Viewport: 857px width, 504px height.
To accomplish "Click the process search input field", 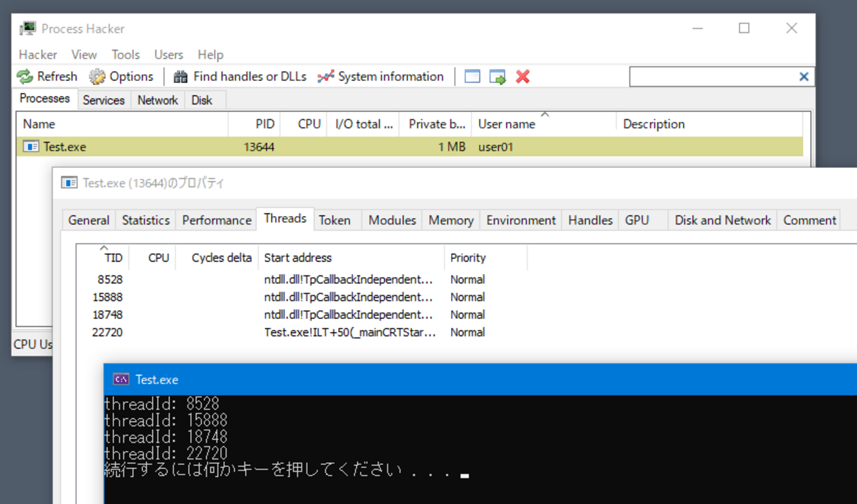I will [x=714, y=76].
